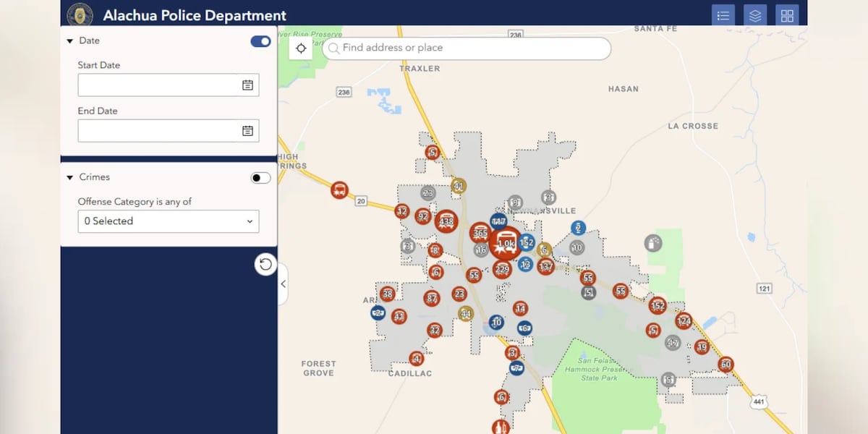Enable the Crimes filter toggle
The height and width of the screenshot is (434, 868).
[260, 178]
